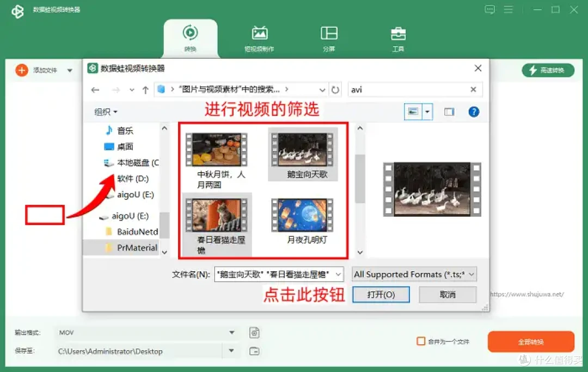
Task: Click the 高速转换 lightning button
Action: click(x=548, y=70)
